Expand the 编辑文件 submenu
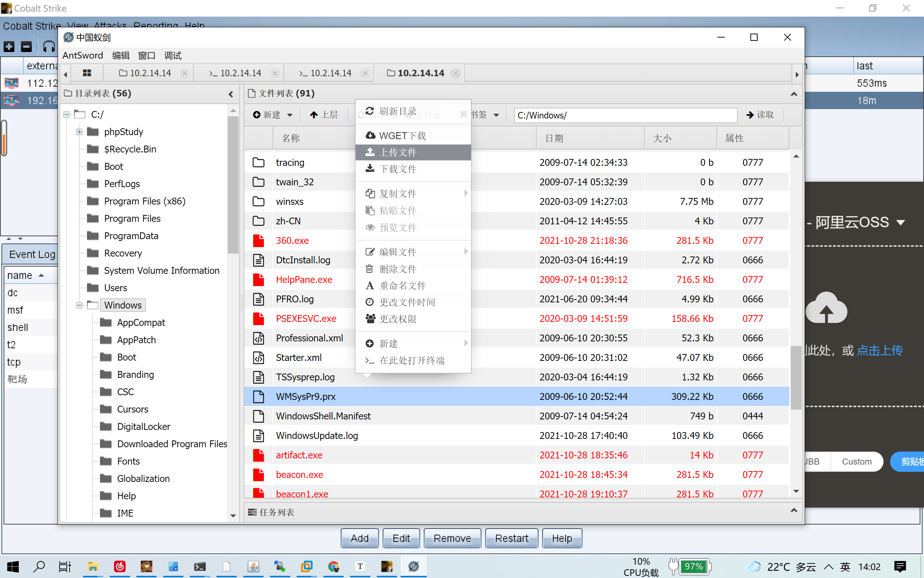 (x=413, y=251)
